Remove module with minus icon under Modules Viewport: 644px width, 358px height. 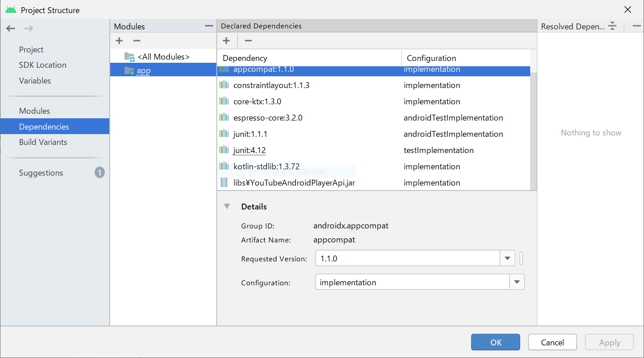coord(137,41)
